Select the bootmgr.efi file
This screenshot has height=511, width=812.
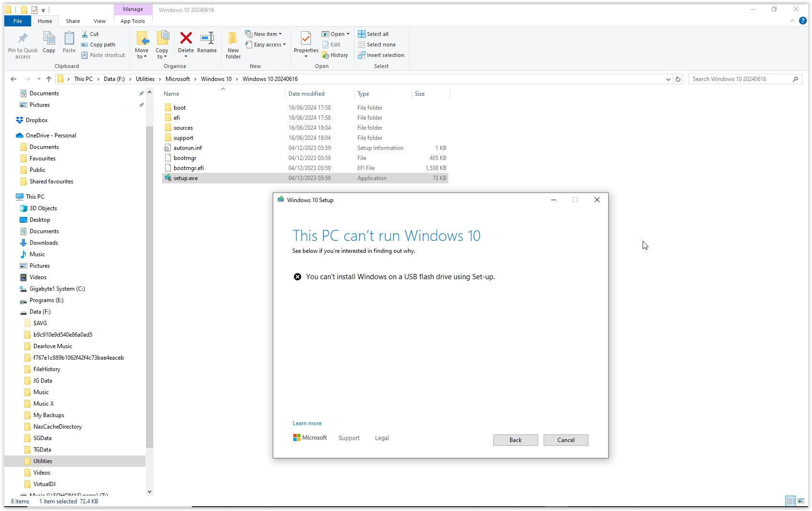[305, 168]
